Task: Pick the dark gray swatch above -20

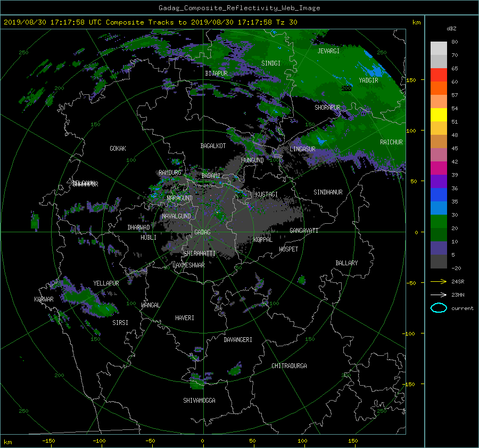Action: 439,262
